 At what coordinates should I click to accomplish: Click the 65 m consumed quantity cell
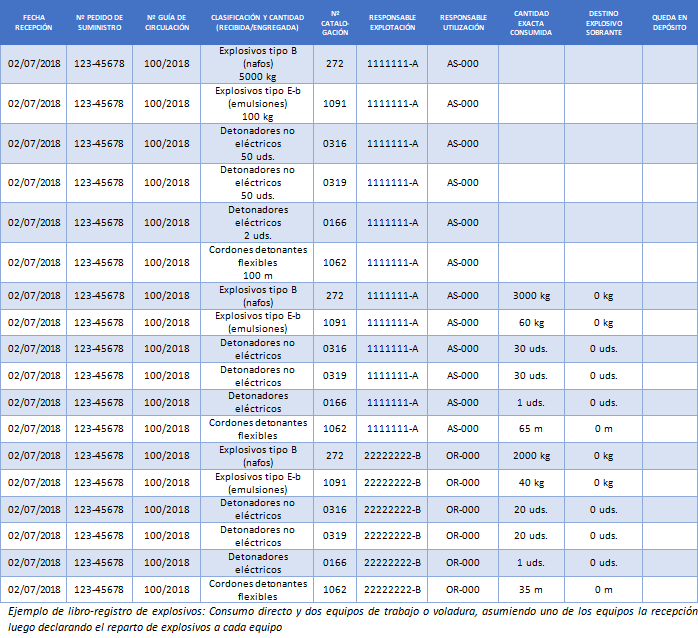click(531, 429)
